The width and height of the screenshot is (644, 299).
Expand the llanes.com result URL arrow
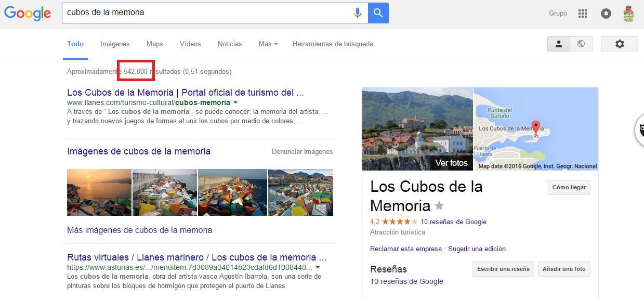(x=235, y=103)
